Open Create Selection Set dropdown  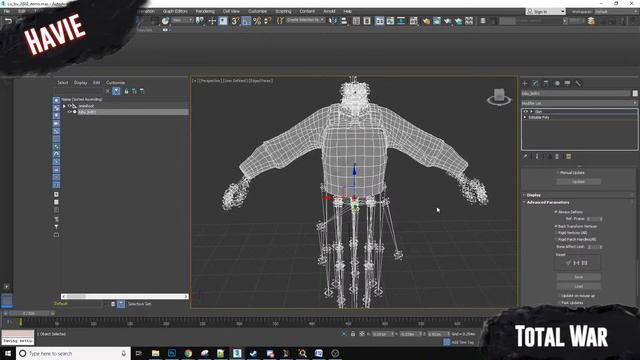pyautogui.click(x=305, y=20)
